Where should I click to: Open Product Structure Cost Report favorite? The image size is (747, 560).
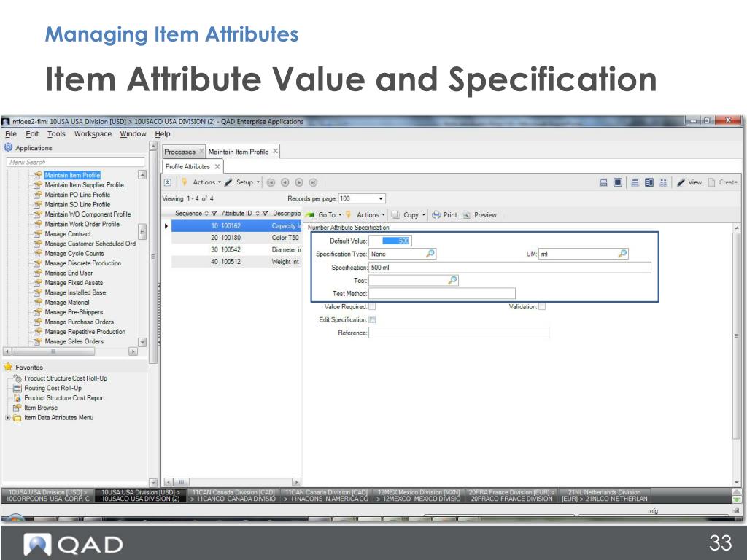pyautogui.click(x=64, y=397)
